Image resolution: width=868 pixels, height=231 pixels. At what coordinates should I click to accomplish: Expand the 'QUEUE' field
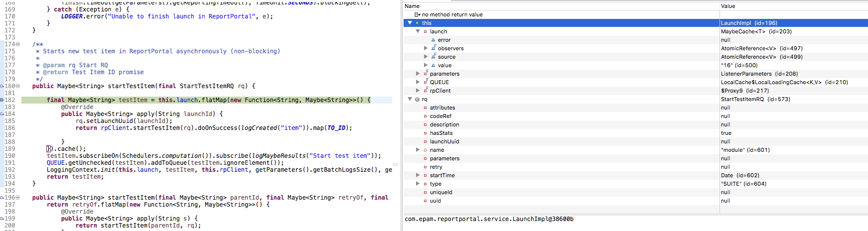pos(418,82)
